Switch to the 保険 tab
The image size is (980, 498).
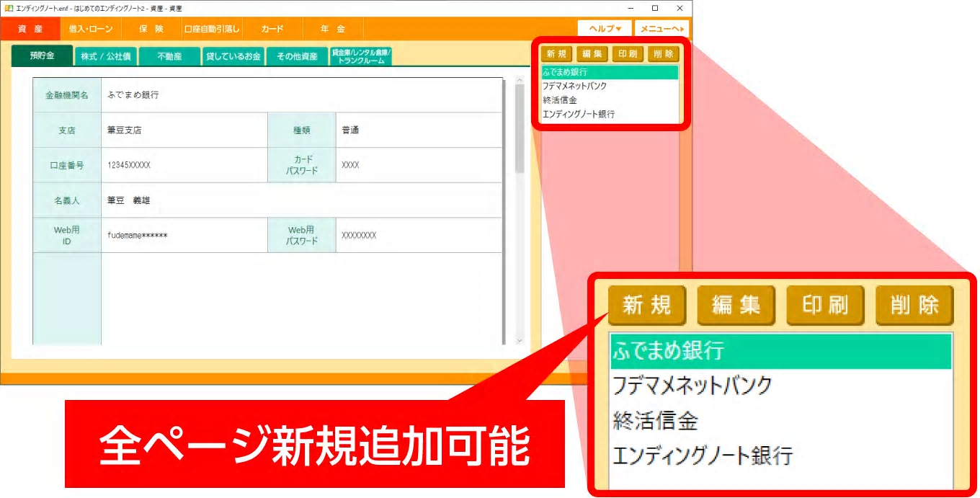pyautogui.click(x=150, y=29)
